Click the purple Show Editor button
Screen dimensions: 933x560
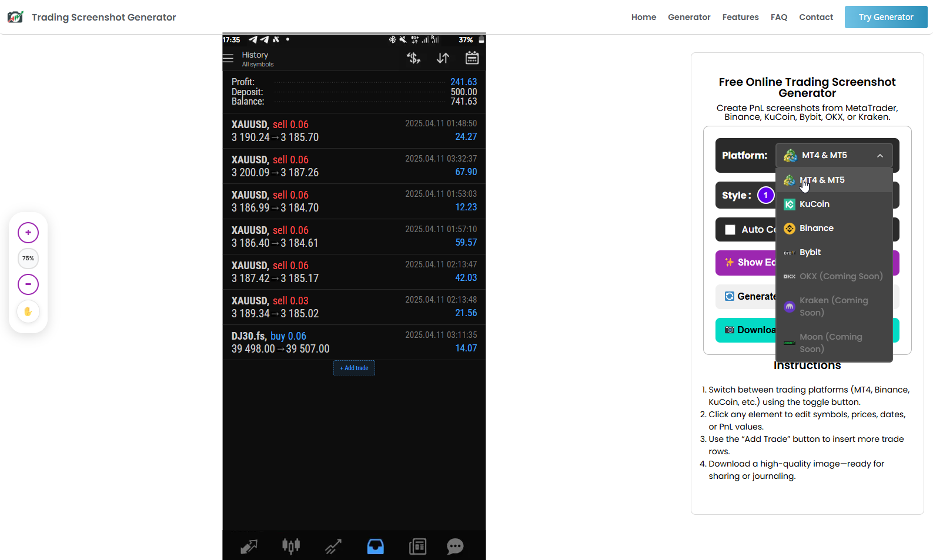745,263
